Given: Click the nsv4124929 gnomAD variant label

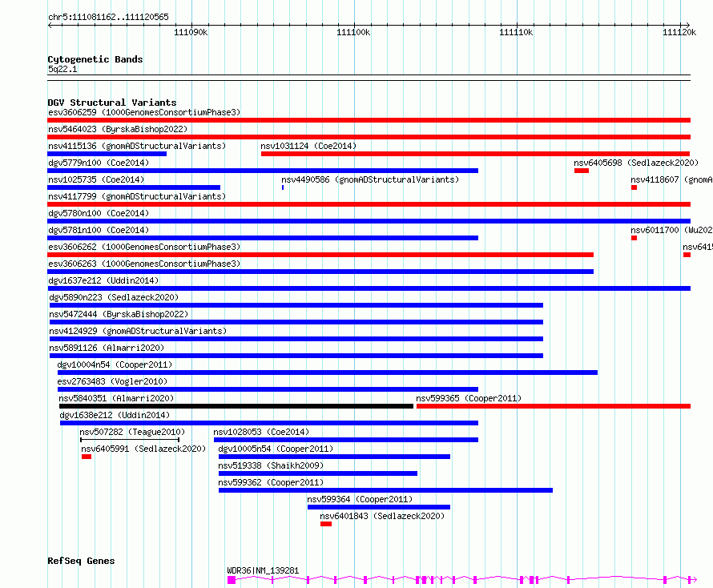Looking at the screenshot, I should pos(138,331).
